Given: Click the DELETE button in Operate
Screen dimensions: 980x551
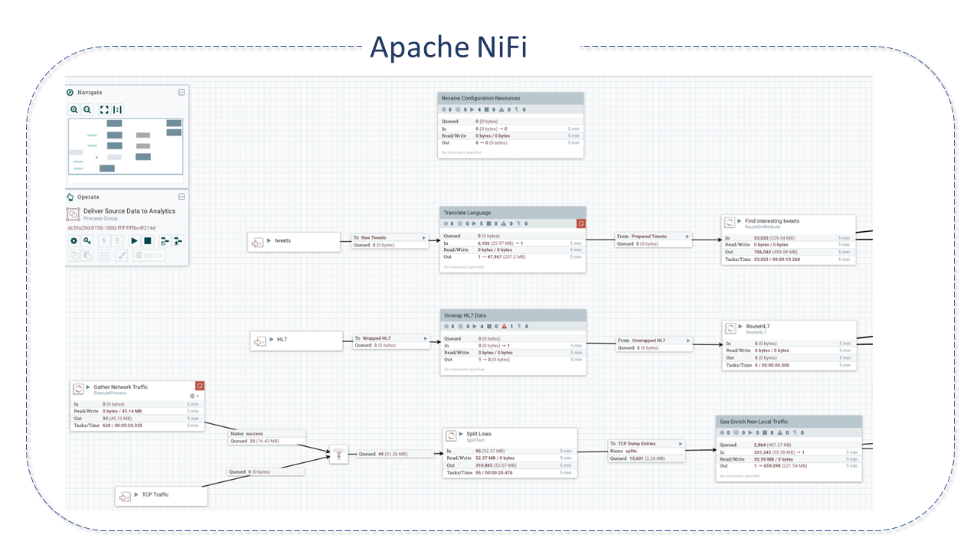Looking at the screenshot, I should 149,255.
